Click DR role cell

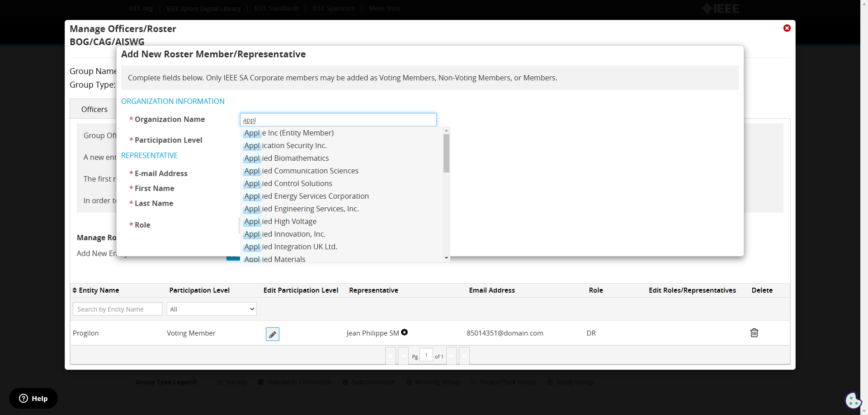(591, 333)
